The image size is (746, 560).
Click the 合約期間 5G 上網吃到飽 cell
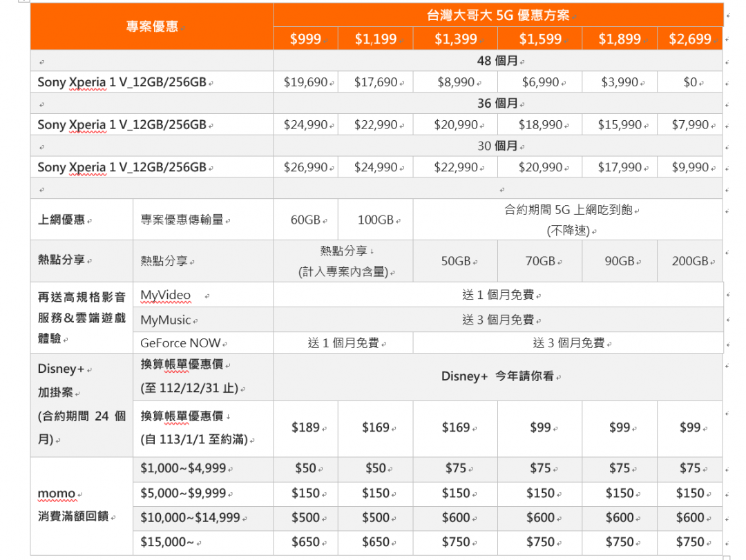pyautogui.click(x=567, y=220)
